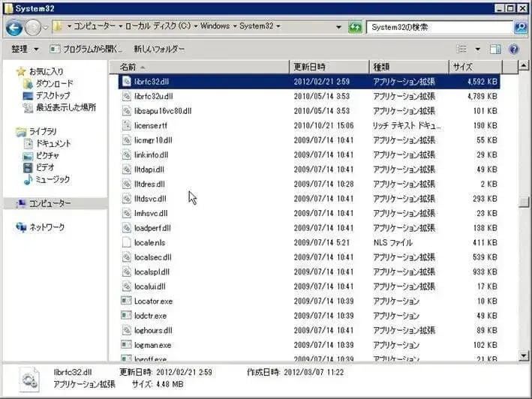Toggle the preview pane icon
The height and width of the screenshot is (399, 532).
click(495, 49)
